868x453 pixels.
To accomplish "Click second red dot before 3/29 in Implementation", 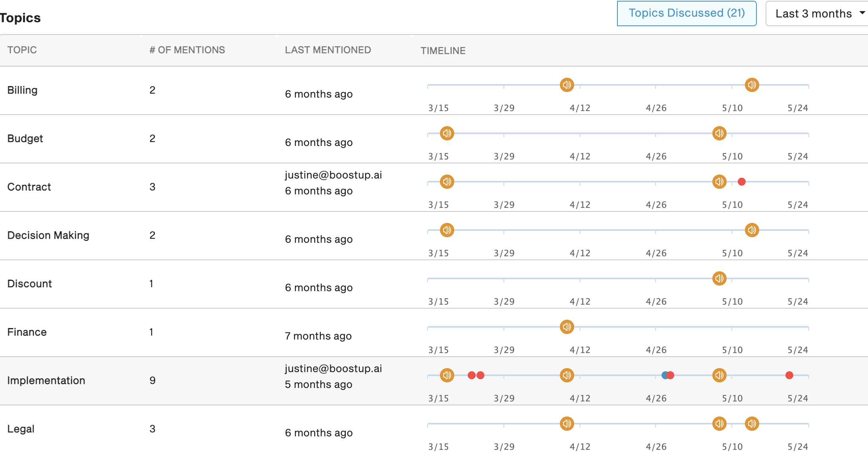I will (x=480, y=375).
